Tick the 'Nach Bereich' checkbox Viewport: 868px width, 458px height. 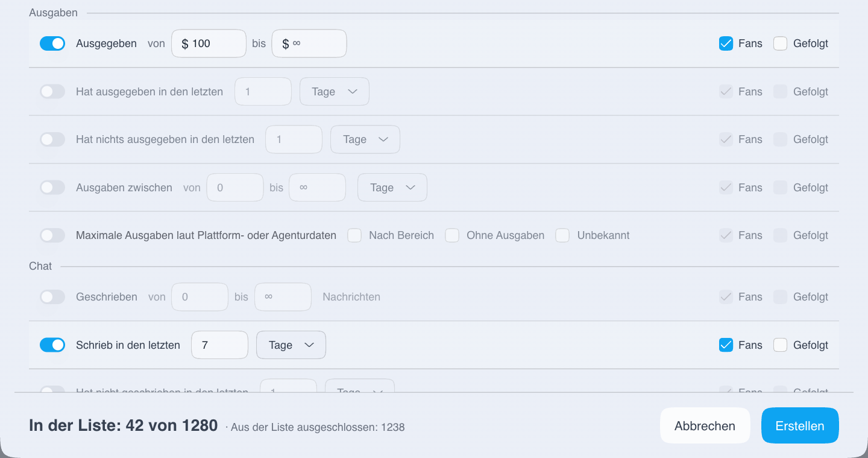pos(354,235)
